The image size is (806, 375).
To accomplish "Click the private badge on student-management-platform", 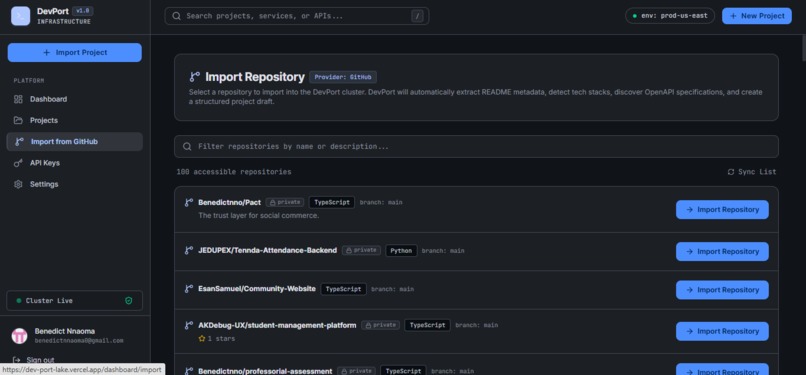I will 380,325.
